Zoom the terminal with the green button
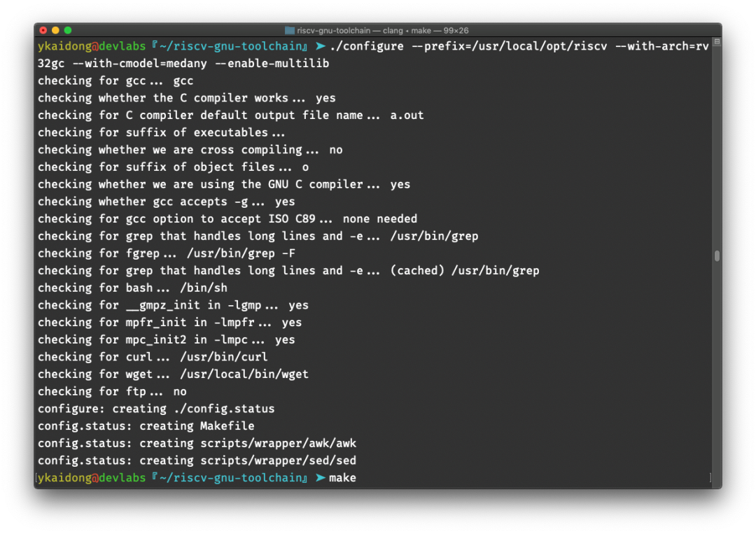This screenshot has width=756, height=534. click(68, 30)
